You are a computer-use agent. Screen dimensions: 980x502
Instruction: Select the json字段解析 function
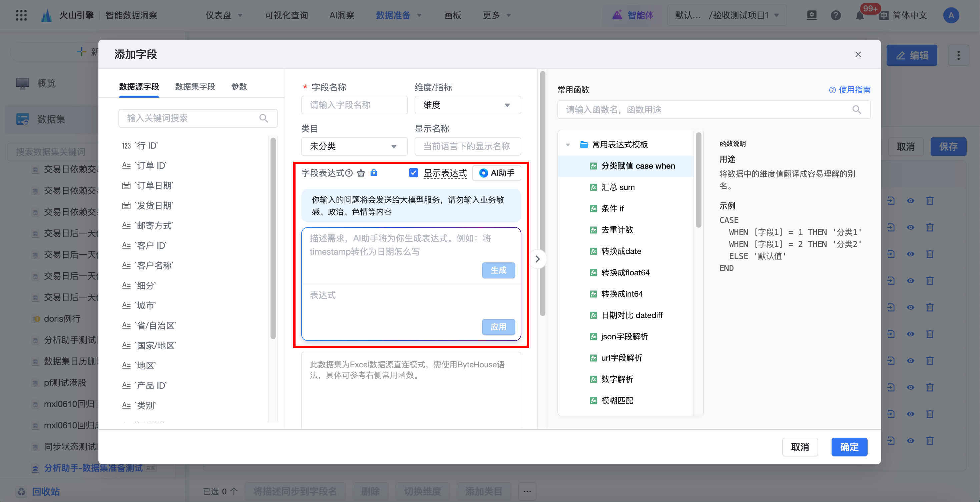pyautogui.click(x=626, y=337)
